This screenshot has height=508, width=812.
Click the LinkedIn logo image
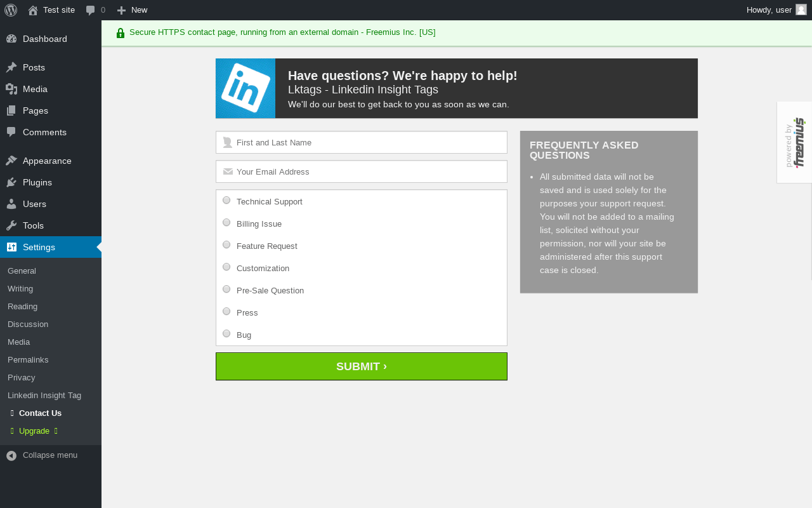[246, 88]
